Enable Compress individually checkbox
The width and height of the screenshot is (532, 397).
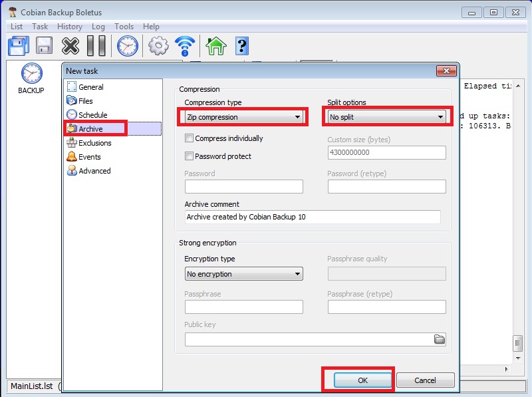click(x=189, y=138)
